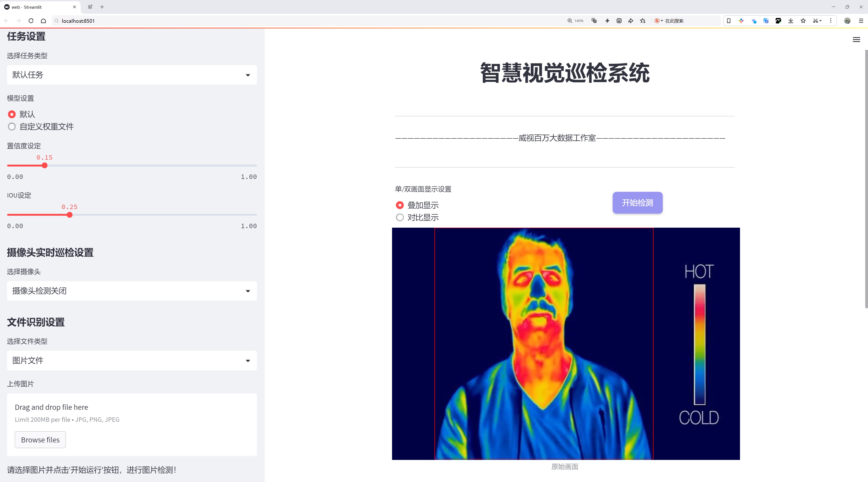Click the smiley face icon in address bar
Image resolution: width=868 pixels, height=482 pixels.
(619, 20)
